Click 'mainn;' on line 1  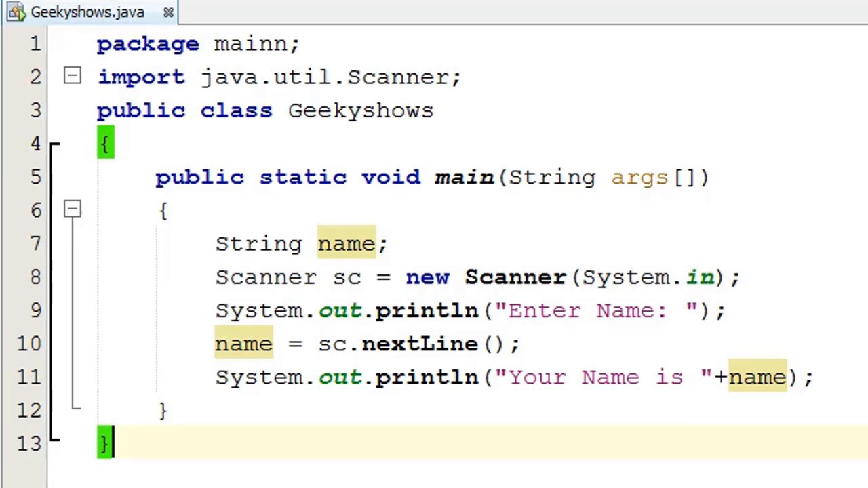tap(256, 45)
